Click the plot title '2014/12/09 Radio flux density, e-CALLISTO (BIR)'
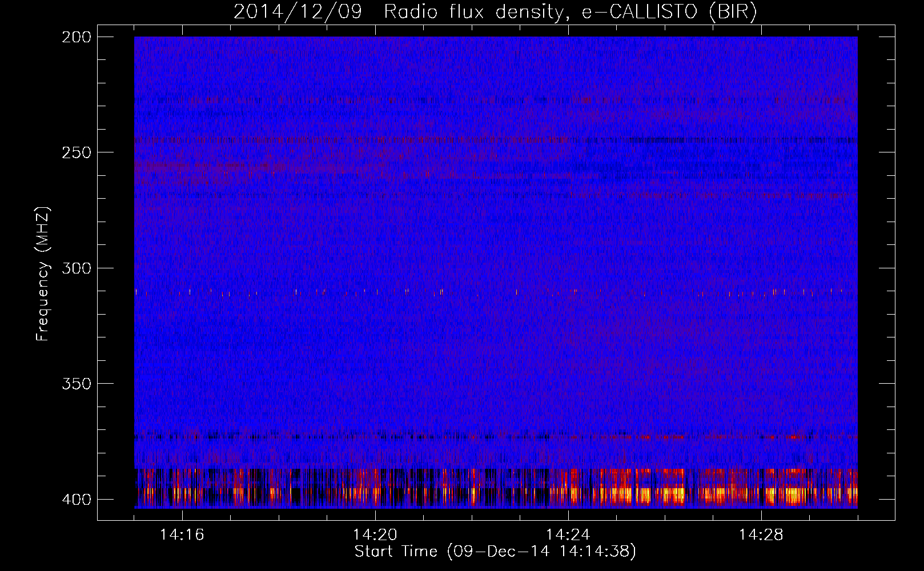The width and height of the screenshot is (924, 571). click(x=495, y=12)
